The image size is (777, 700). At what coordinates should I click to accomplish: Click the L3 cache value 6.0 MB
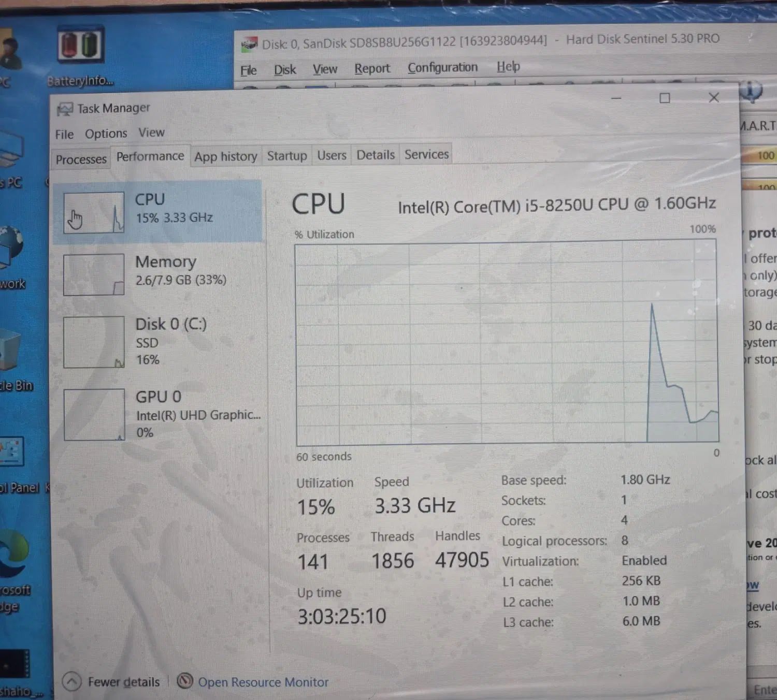click(x=641, y=621)
